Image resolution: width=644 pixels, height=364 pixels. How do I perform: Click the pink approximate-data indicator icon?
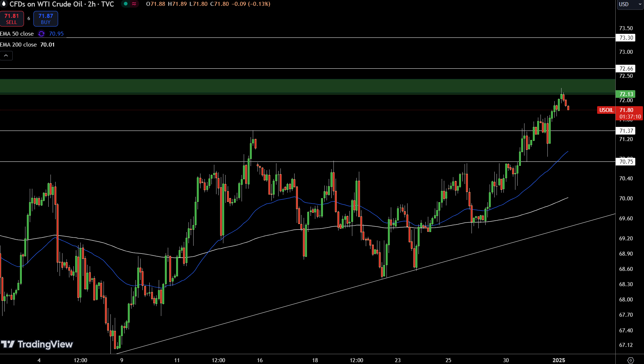134,4
